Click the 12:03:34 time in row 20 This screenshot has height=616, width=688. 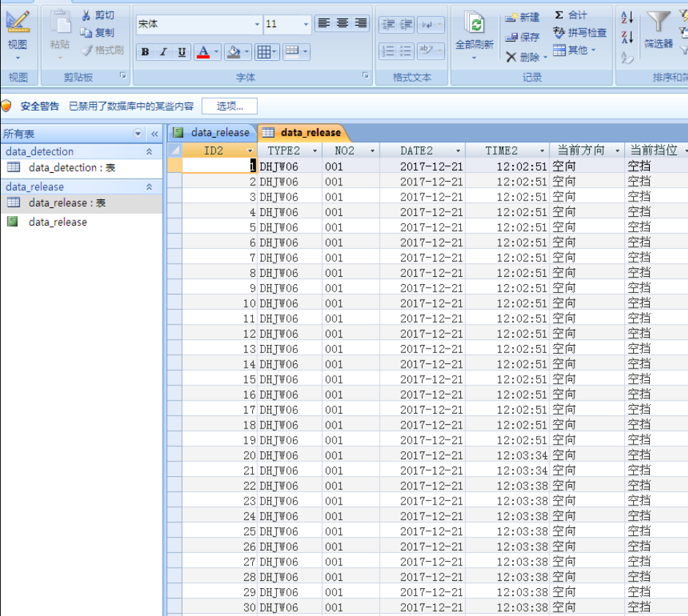point(522,456)
